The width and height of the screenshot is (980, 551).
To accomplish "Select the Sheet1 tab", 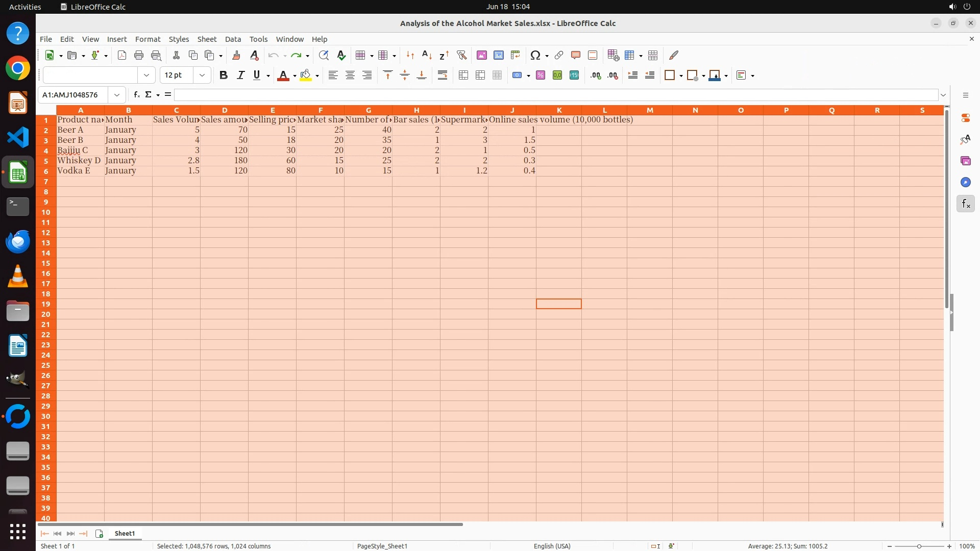I will click(125, 533).
